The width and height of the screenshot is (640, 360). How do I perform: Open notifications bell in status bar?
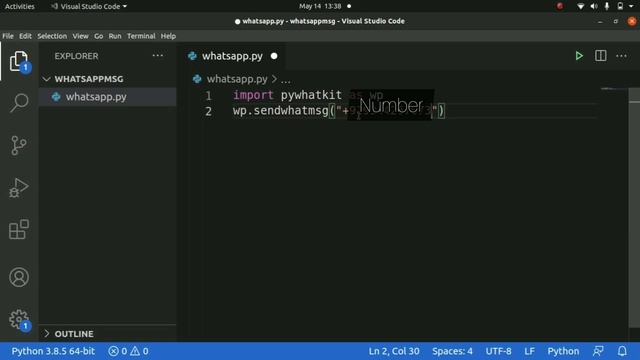coord(622,351)
